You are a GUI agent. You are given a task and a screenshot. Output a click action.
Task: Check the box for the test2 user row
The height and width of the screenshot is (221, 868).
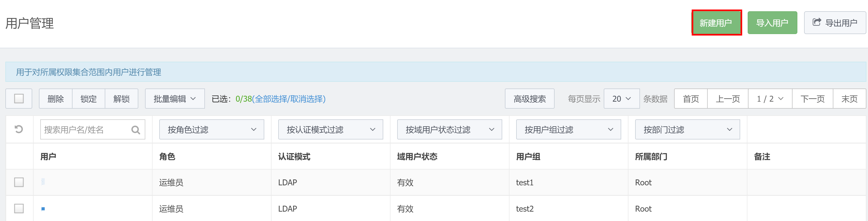tap(19, 209)
